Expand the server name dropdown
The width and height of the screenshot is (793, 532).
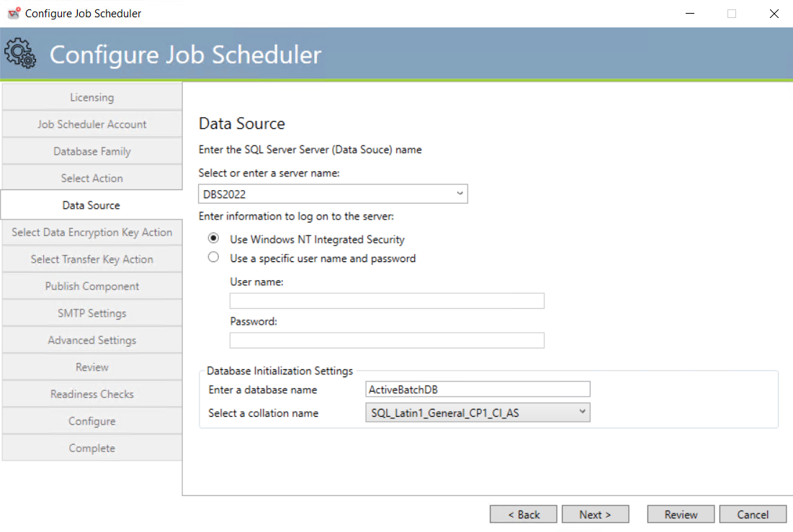click(460, 194)
